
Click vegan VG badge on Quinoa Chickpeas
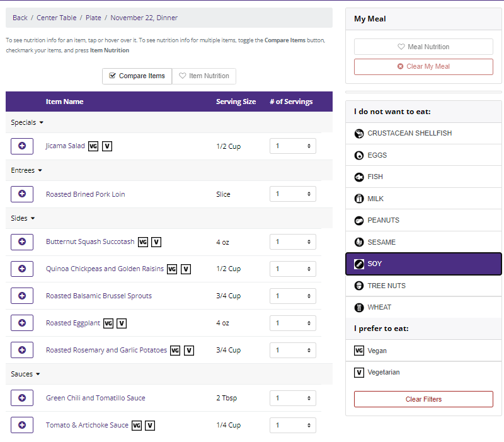172,269
